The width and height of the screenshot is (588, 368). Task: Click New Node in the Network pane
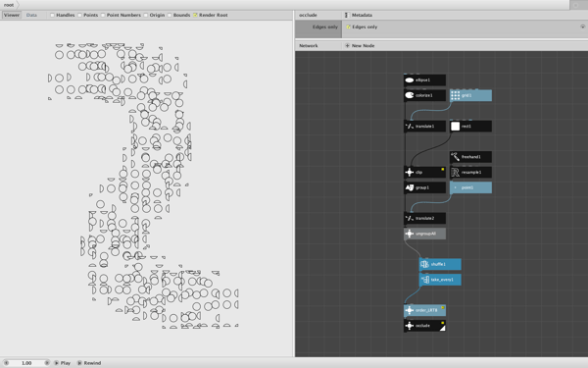pos(360,45)
